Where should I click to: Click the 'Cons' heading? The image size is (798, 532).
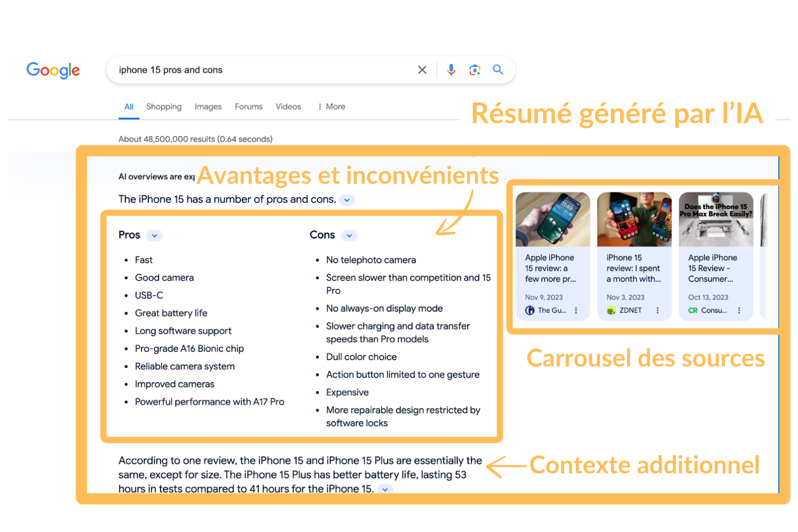[x=322, y=235]
